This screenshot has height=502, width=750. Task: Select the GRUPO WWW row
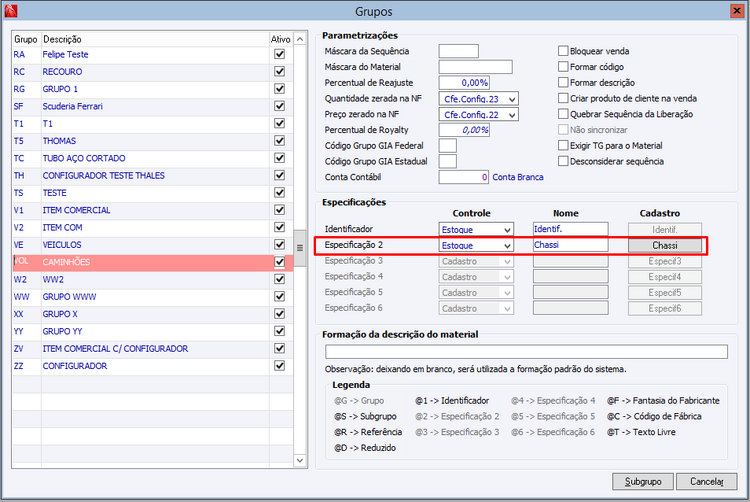click(x=153, y=296)
